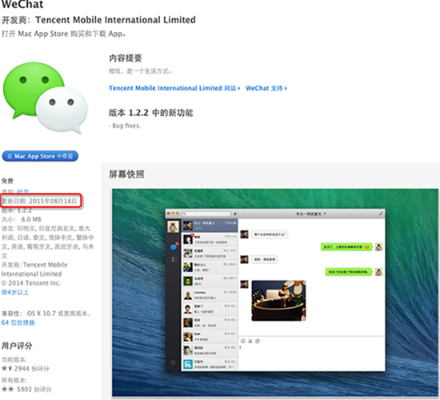Click the send-file folder icon above message input
The image size is (440, 400).
pos(257,341)
